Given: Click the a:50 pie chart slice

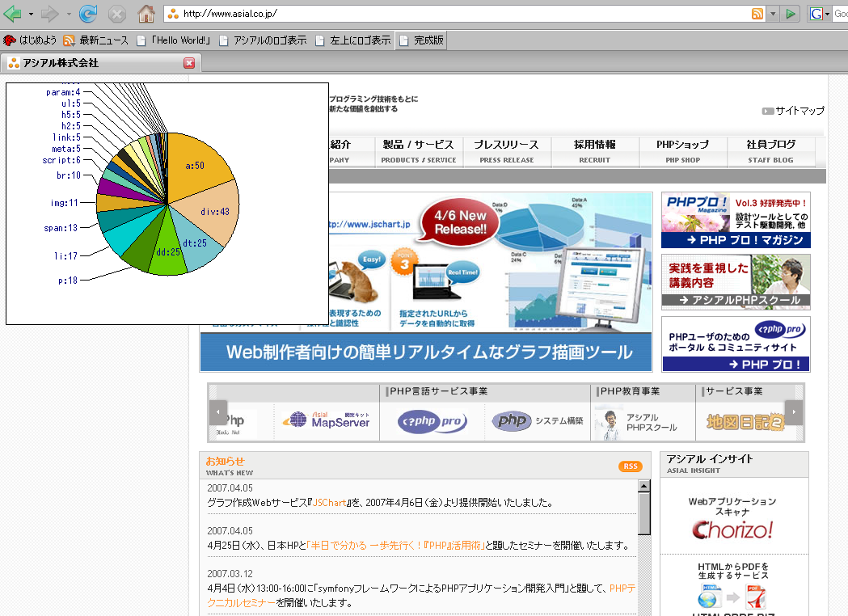Looking at the screenshot, I should (x=196, y=166).
